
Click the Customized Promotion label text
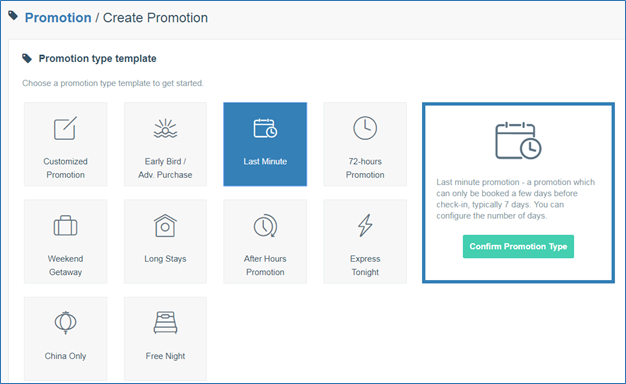pyautogui.click(x=65, y=168)
